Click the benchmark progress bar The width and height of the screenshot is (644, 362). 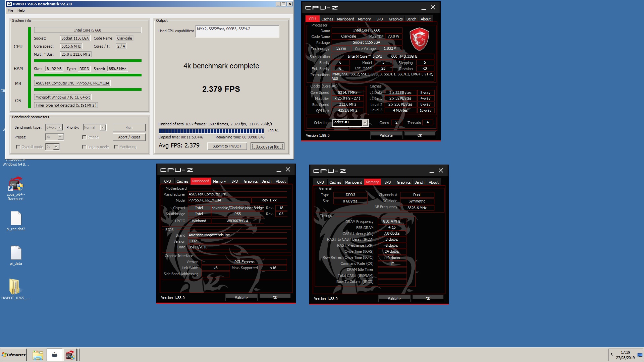point(211,131)
